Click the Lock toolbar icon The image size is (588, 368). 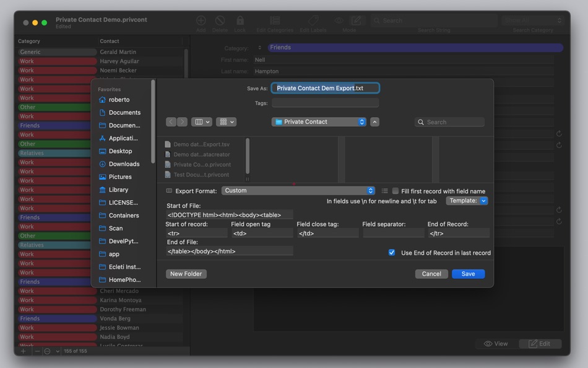(x=240, y=20)
